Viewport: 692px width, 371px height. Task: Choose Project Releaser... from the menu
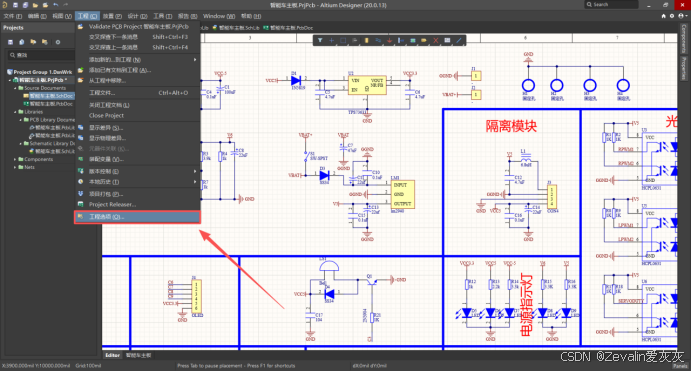138,205
